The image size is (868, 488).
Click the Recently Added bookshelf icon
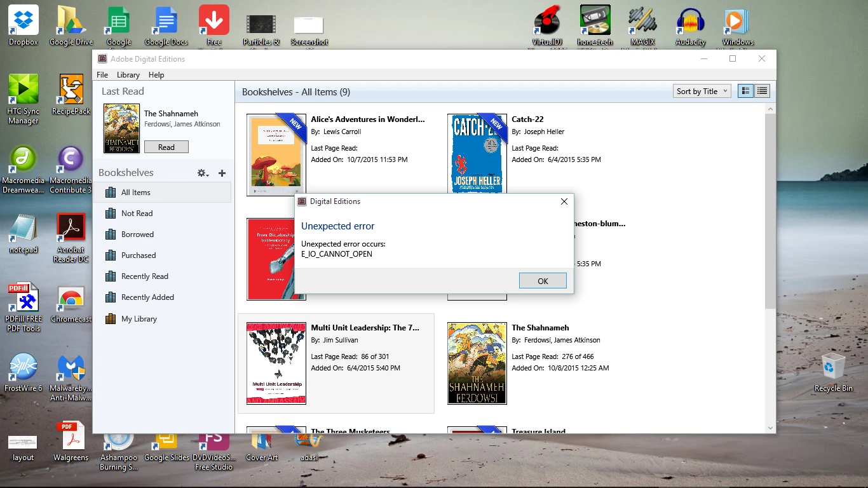coord(111,297)
